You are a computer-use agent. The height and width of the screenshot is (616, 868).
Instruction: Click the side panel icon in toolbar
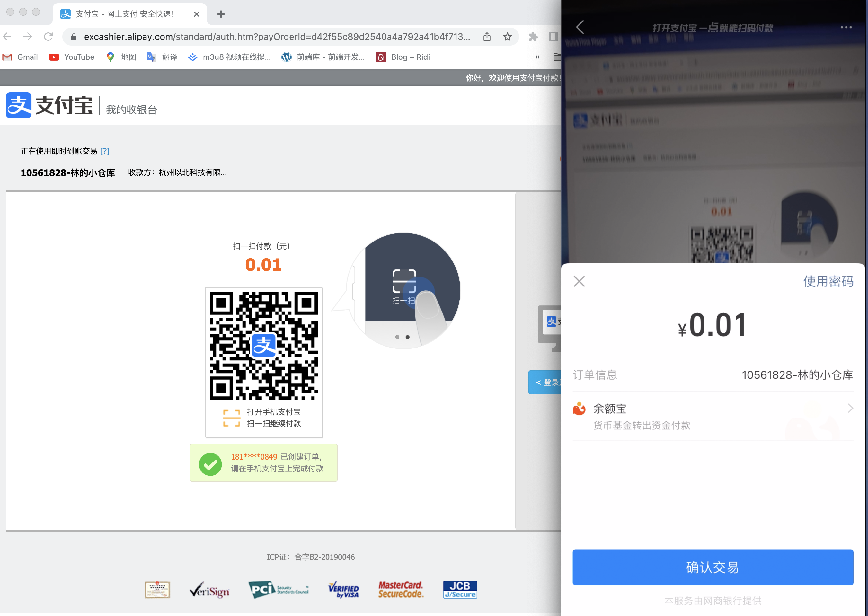[x=553, y=37]
